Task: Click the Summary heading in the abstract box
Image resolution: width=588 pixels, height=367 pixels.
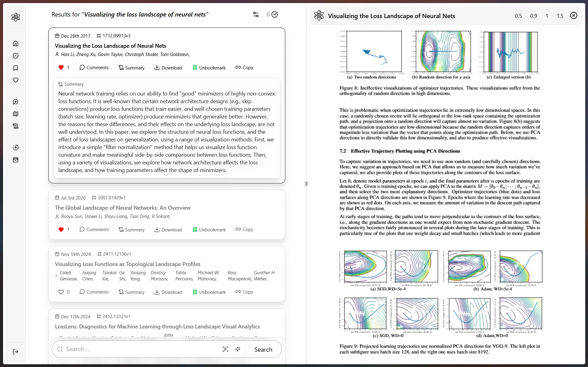Action: pos(71,84)
